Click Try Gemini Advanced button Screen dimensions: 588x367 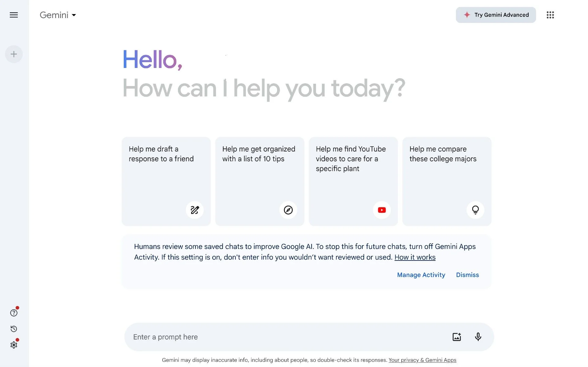pos(496,15)
